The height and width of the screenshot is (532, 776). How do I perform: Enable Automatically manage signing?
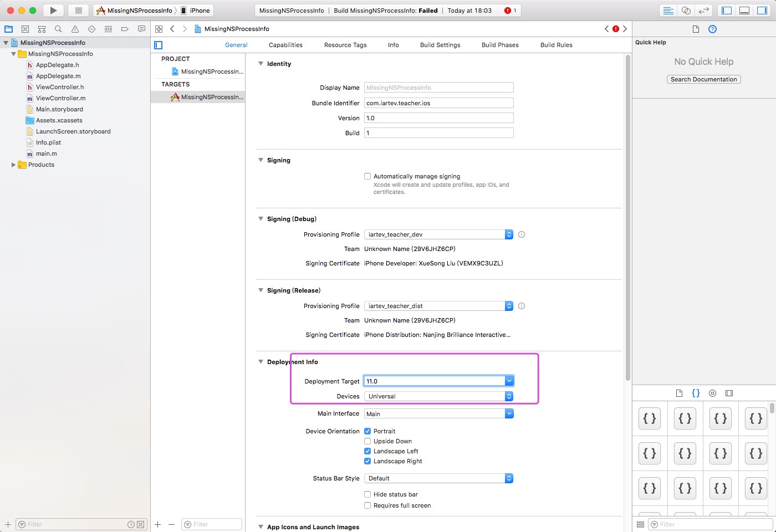367,176
